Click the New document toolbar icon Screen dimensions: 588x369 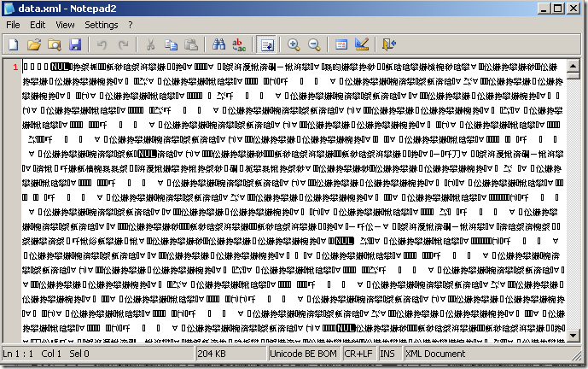click(14, 44)
